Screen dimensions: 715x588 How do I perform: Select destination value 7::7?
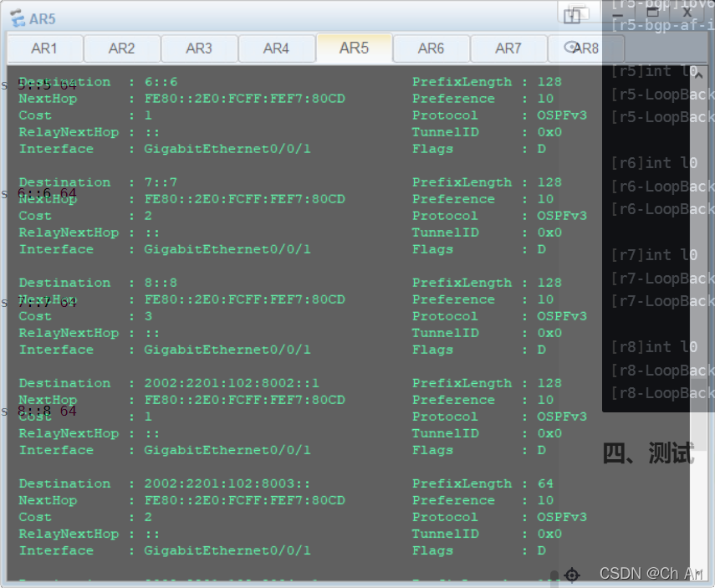click(x=161, y=182)
